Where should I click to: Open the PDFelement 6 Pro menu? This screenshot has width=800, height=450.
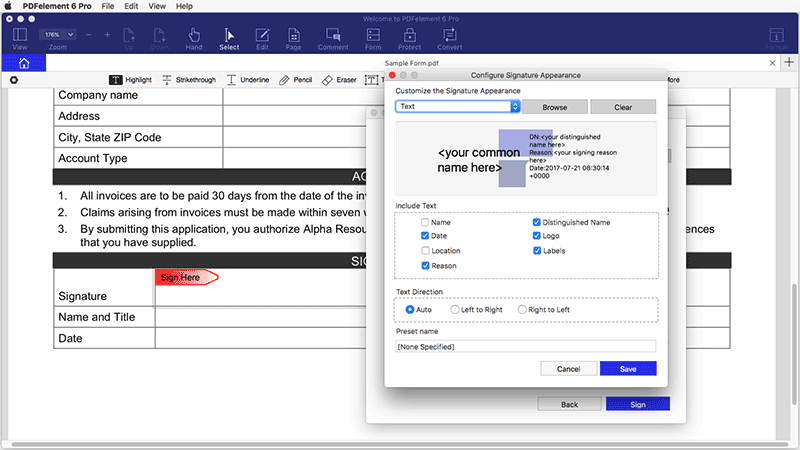click(57, 6)
